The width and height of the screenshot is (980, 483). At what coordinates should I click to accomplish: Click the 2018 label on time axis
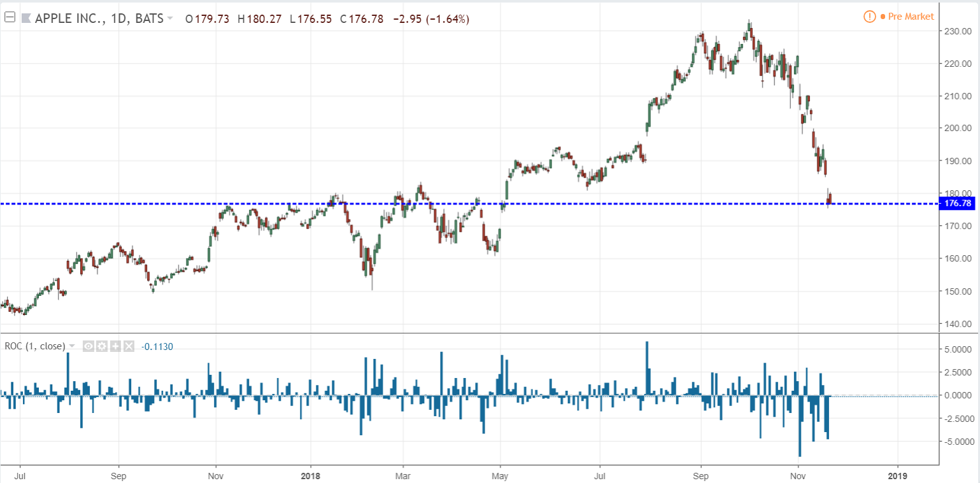(311, 474)
